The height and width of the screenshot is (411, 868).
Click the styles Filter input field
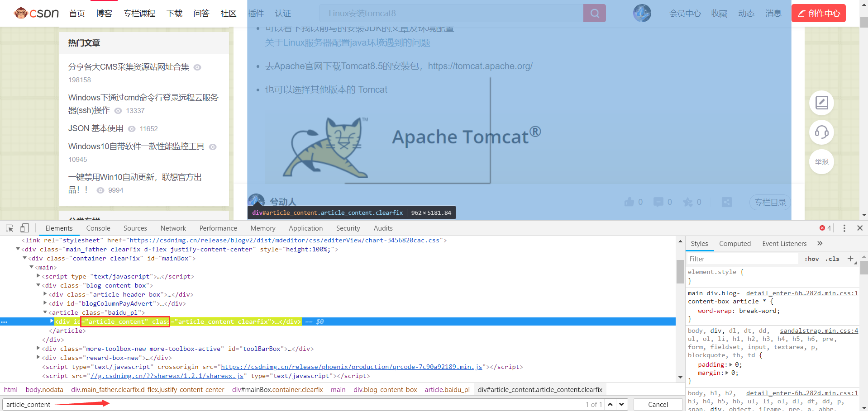[742, 259]
